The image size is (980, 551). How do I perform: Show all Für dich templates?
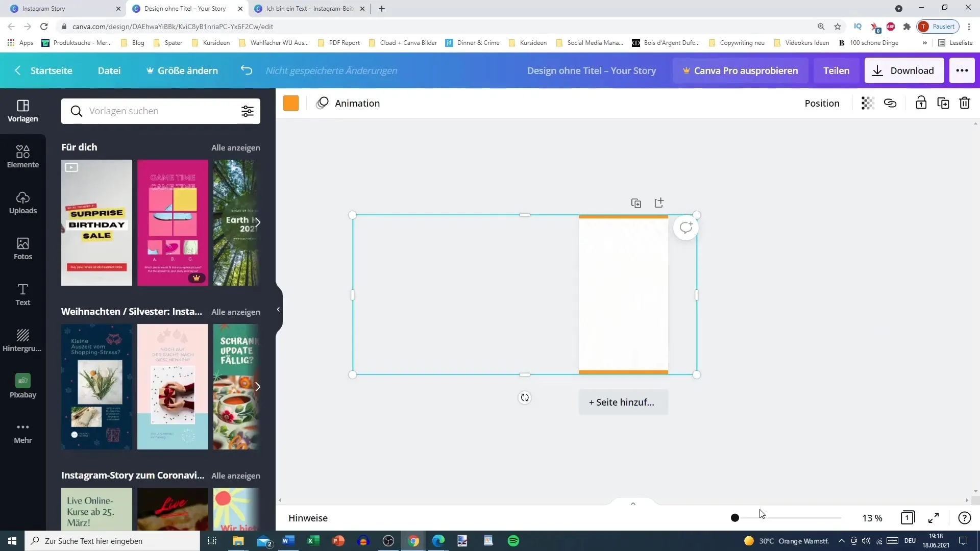click(236, 147)
